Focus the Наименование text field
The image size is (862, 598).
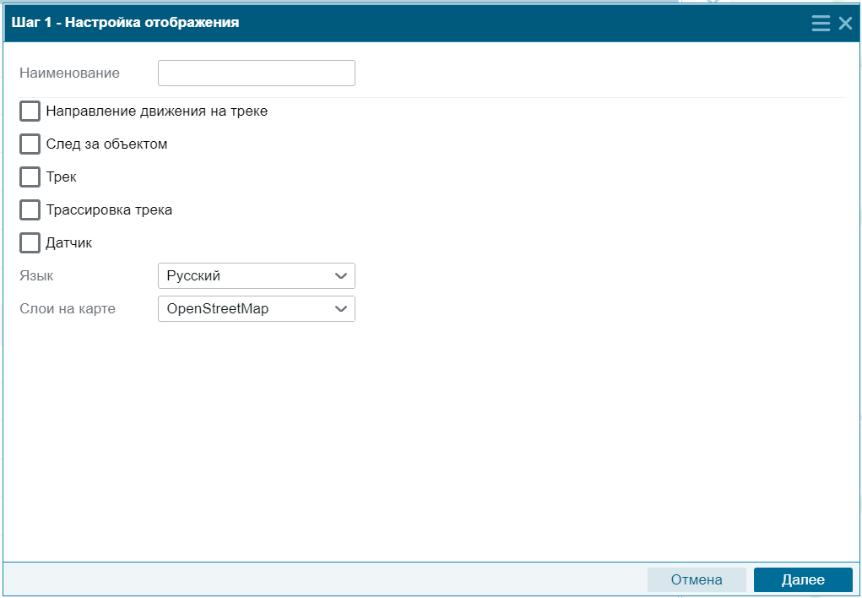[x=256, y=73]
